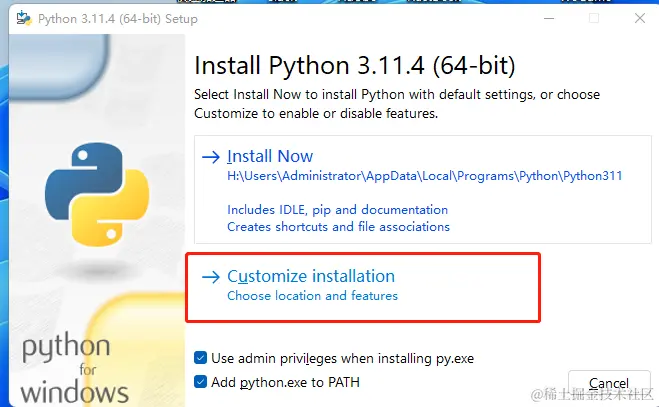Click the Install Now option
Screen dimensions: 659x407
pos(423,190)
